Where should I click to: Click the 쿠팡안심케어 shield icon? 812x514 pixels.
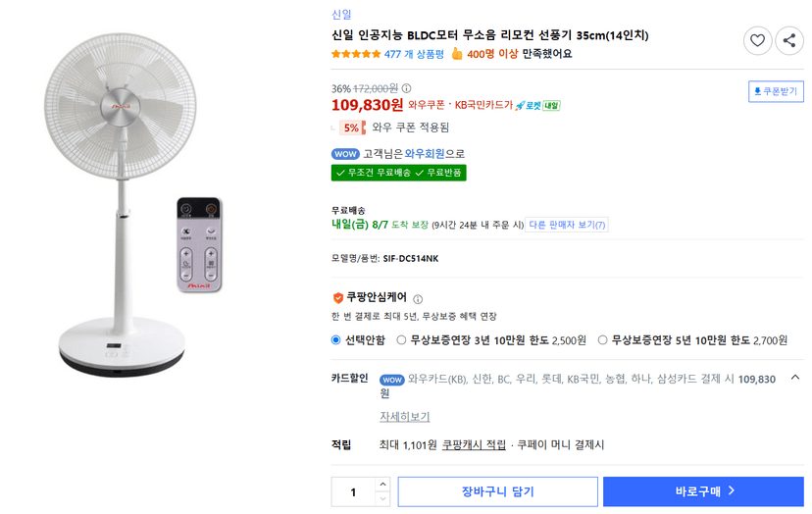pos(337,298)
